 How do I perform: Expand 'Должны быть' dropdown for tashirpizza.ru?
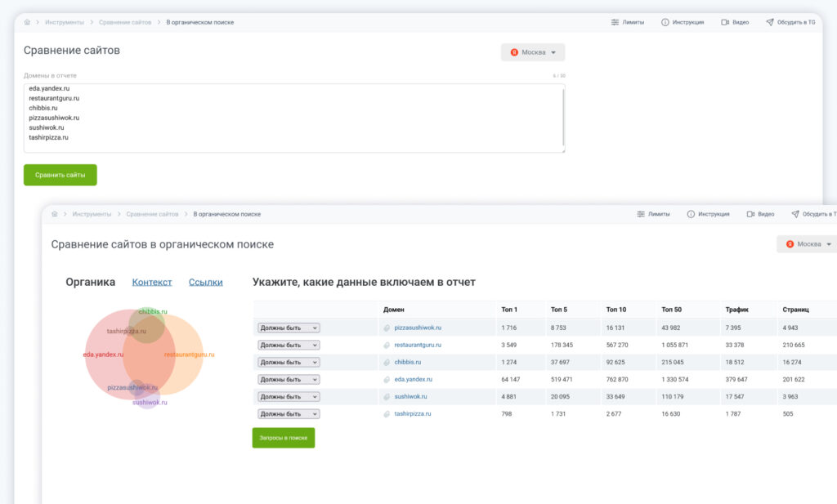289,414
